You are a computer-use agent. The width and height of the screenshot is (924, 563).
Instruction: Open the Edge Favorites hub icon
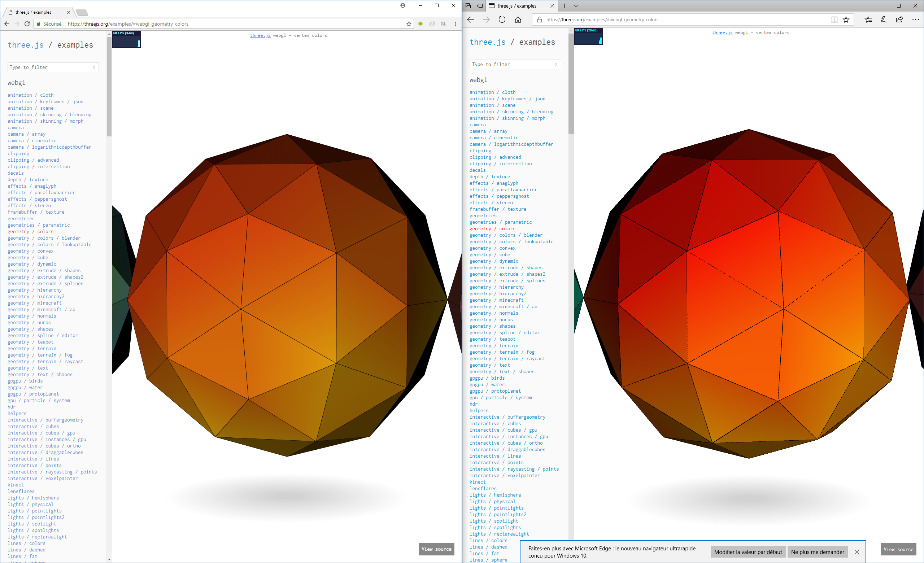point(868,19)
